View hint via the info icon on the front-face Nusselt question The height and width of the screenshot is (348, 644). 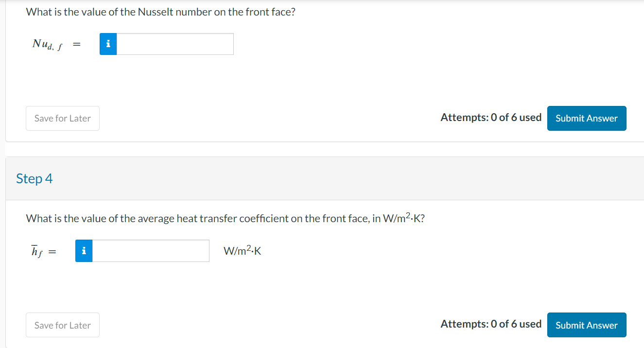tap(108, 44)
